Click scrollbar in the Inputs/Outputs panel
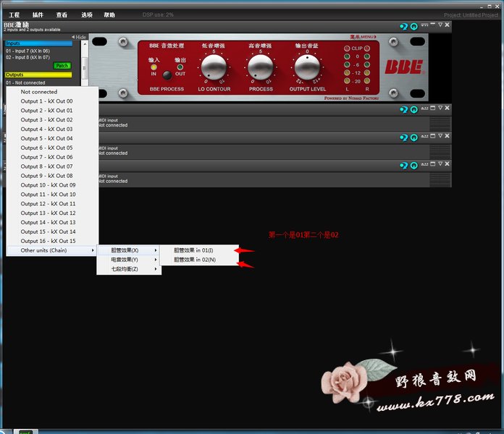The width and height of the screenshot is (504, 434). click(x=85, y=67)
